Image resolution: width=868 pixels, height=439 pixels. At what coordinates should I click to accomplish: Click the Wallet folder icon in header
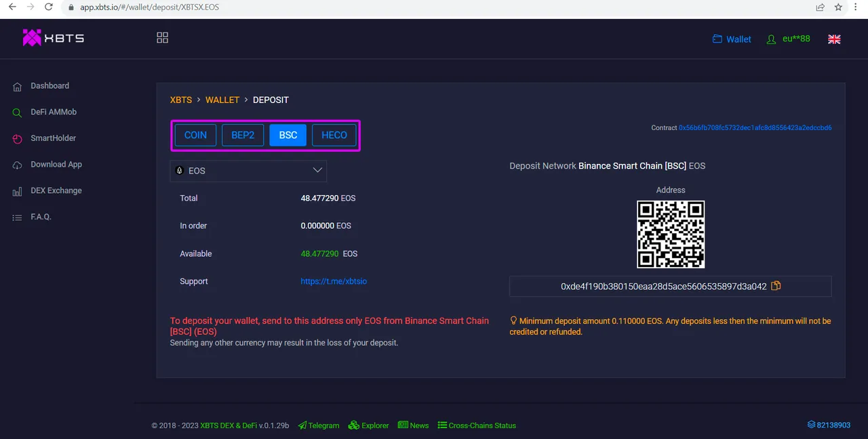click(x=717, y=39)
